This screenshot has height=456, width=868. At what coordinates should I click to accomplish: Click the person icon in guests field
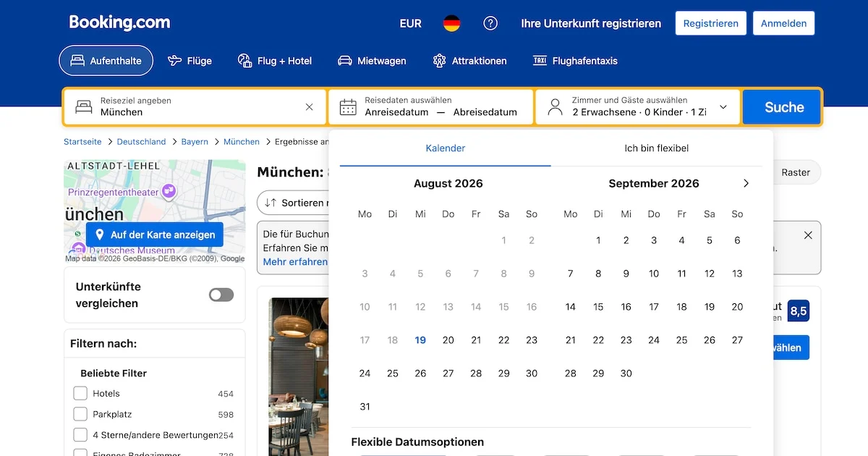tap(555, 107)
